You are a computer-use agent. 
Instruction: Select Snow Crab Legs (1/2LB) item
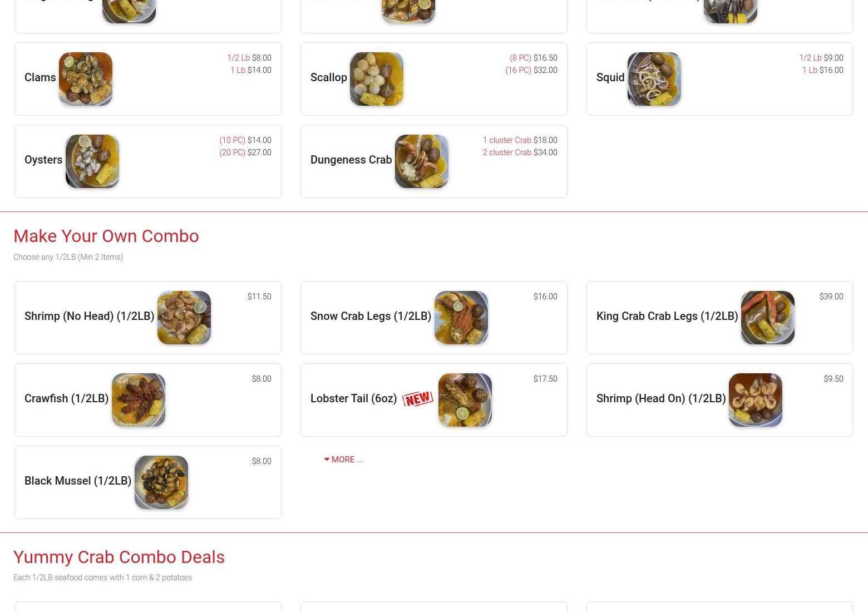[x=434, y=318]
